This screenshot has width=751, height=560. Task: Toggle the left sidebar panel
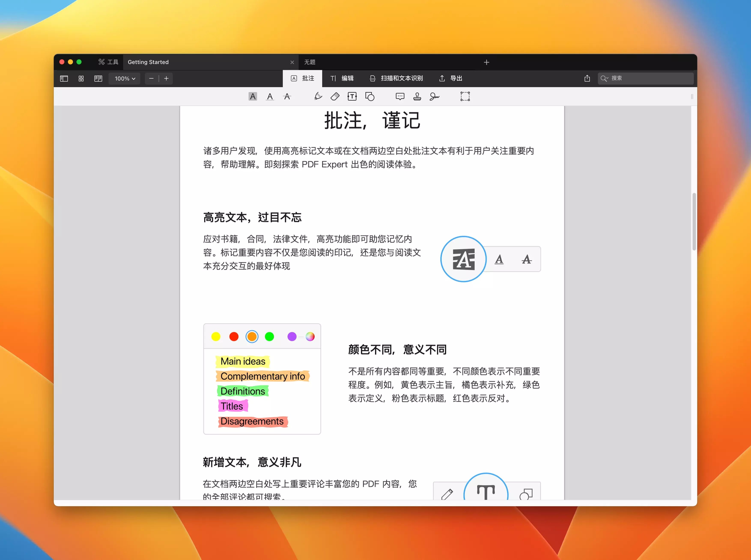click(64, 79)
